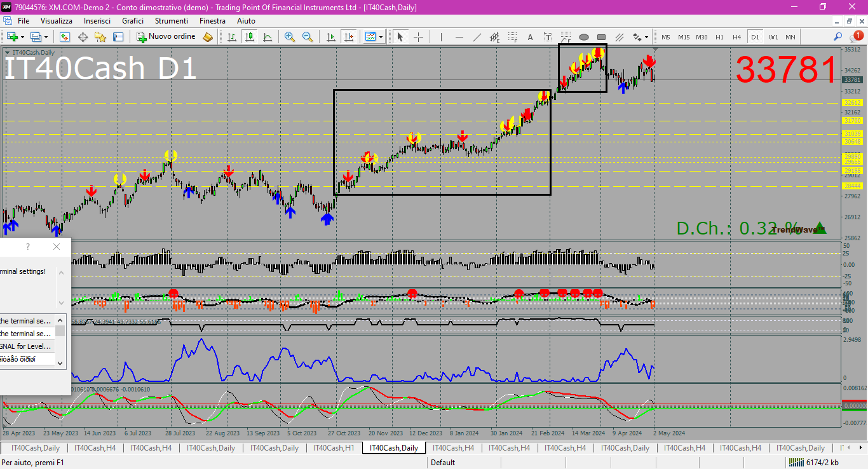Open the Finestra menu

coord(212,21)
